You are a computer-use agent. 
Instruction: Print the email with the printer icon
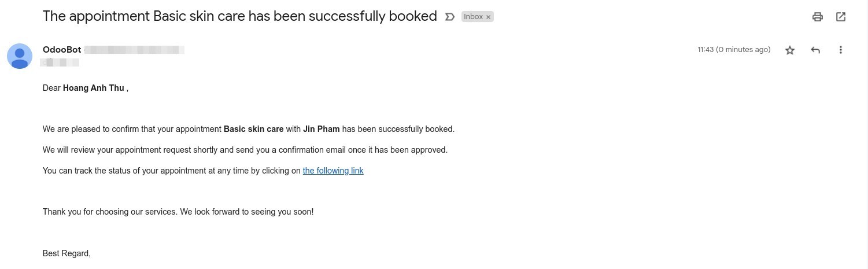tap(817, 17)
